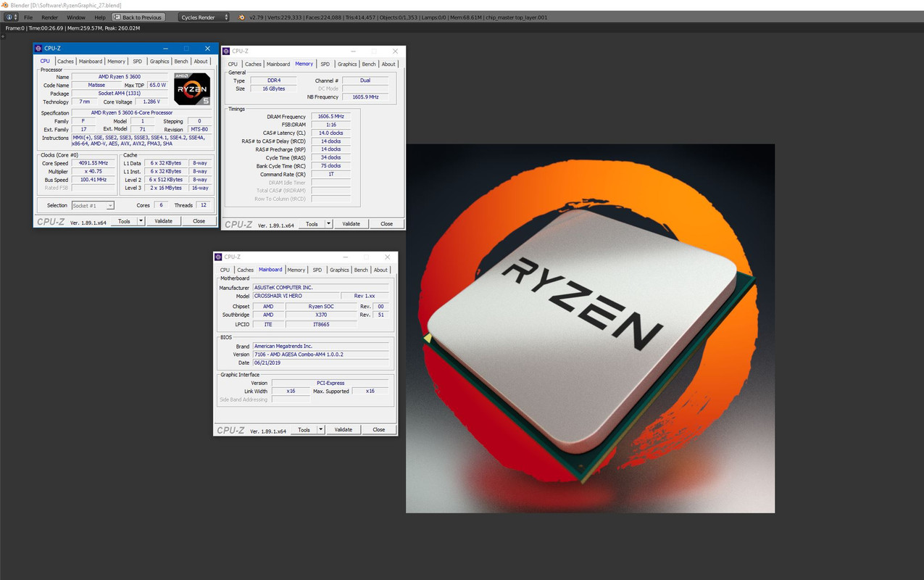Click the Southbridge X370 field
Screen dimensions: 924x580
[x=321, y=315]
